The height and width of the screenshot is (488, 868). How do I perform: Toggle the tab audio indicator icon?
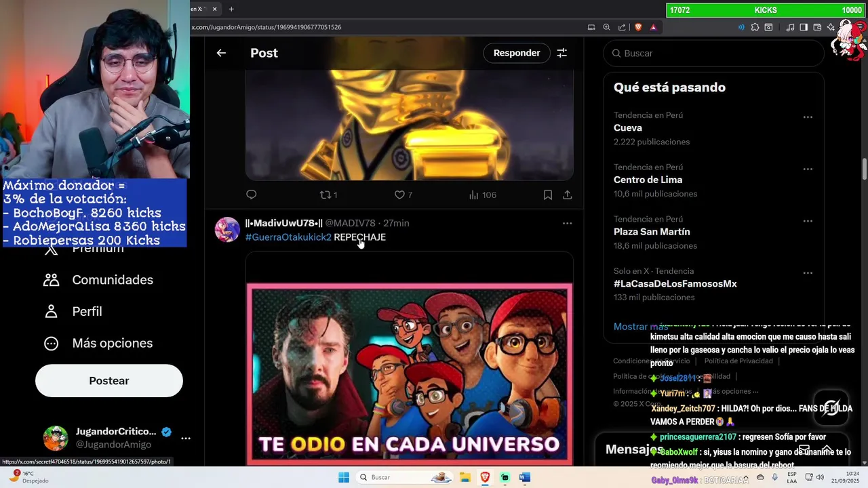741,27
